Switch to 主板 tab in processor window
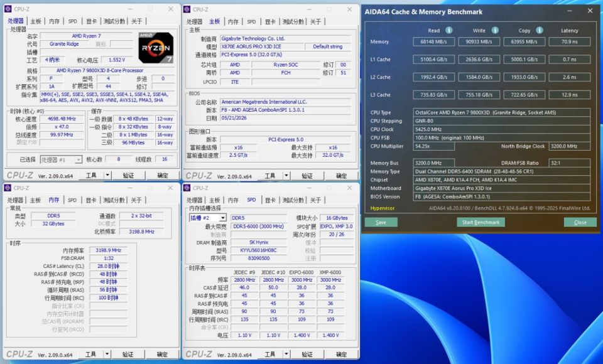The image size is (603, 364). click(x=36, y=21)
